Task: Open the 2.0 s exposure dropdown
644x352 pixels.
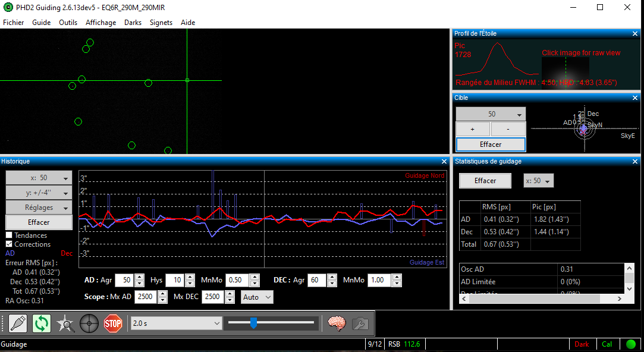Action: click(x=176, y=323)
